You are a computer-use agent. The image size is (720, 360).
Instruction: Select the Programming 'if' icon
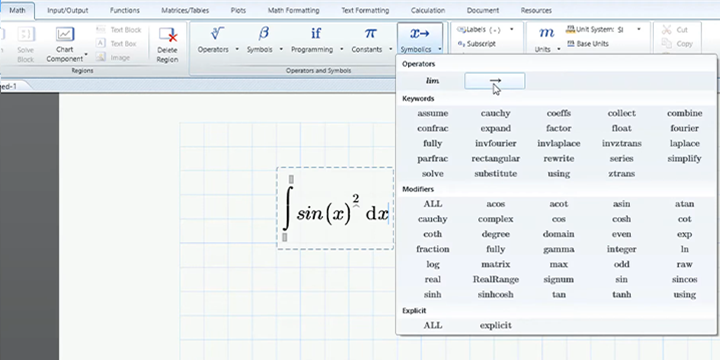pos(316,34)
